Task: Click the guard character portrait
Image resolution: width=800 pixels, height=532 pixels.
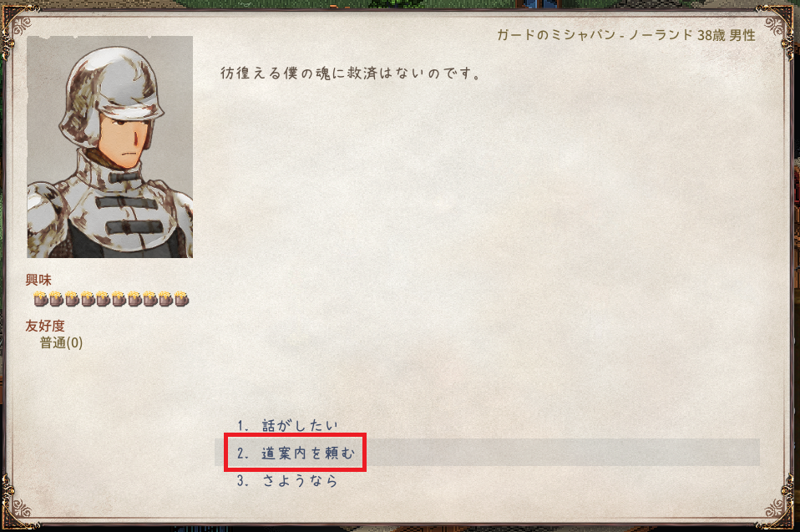Action: [x=109, y=147]
